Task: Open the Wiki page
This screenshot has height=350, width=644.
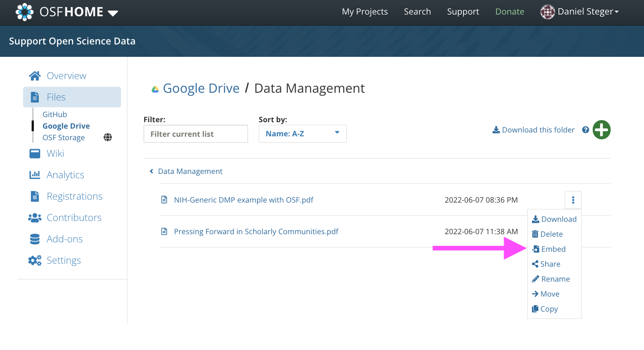Action: (x=55, y=153)
